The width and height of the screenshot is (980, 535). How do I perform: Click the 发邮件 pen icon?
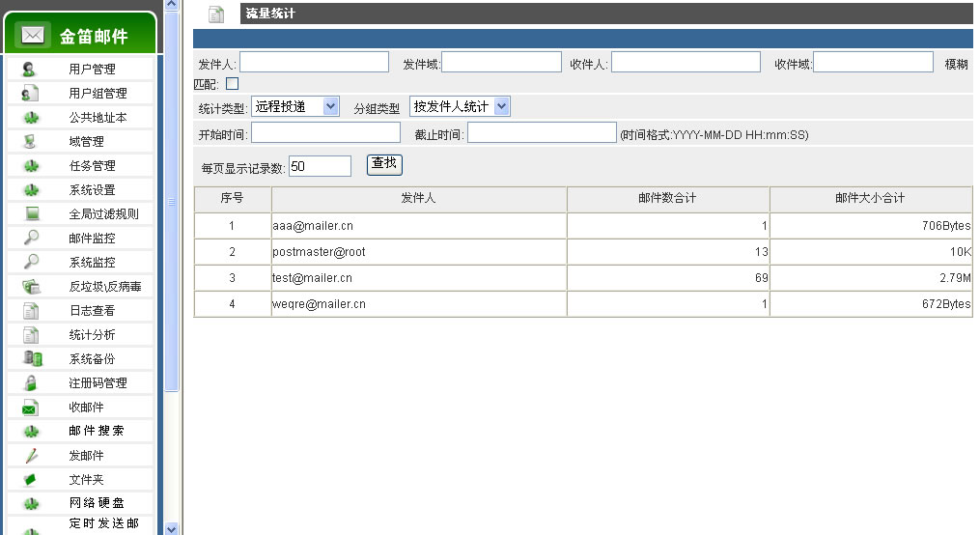coord(30,455)
